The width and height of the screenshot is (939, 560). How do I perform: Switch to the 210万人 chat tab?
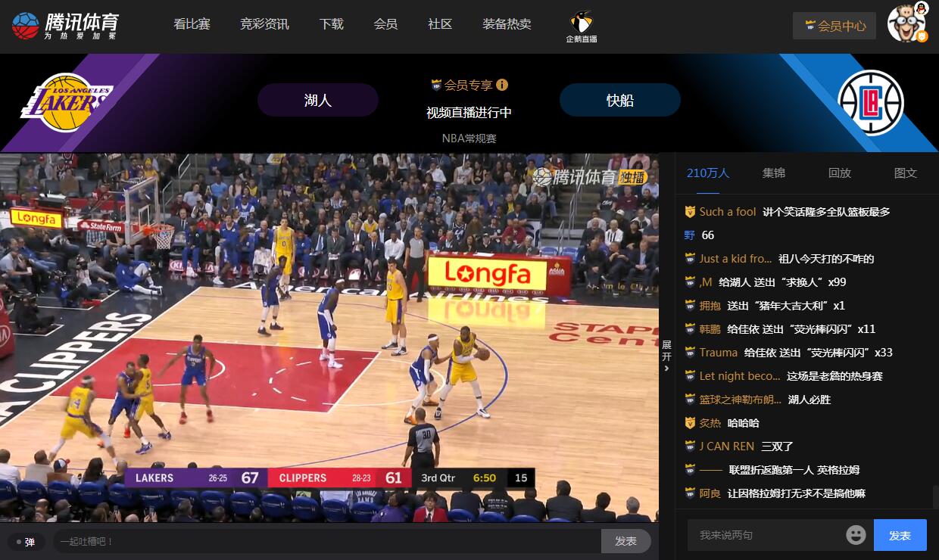[708, 173]
